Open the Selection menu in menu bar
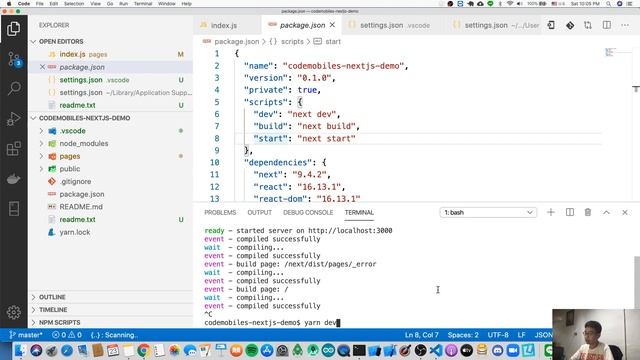The height and width of the screenshot is (360, 640). tap(74, 4)
